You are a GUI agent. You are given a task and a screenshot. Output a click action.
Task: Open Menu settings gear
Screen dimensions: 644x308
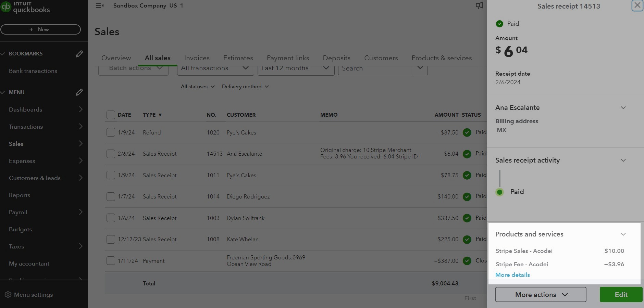tap(8, 294)
